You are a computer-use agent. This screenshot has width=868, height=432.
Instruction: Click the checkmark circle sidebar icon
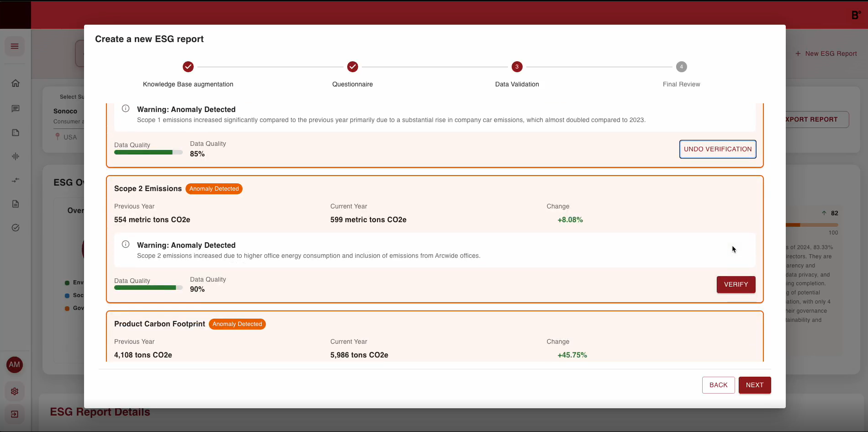point(16,228)
